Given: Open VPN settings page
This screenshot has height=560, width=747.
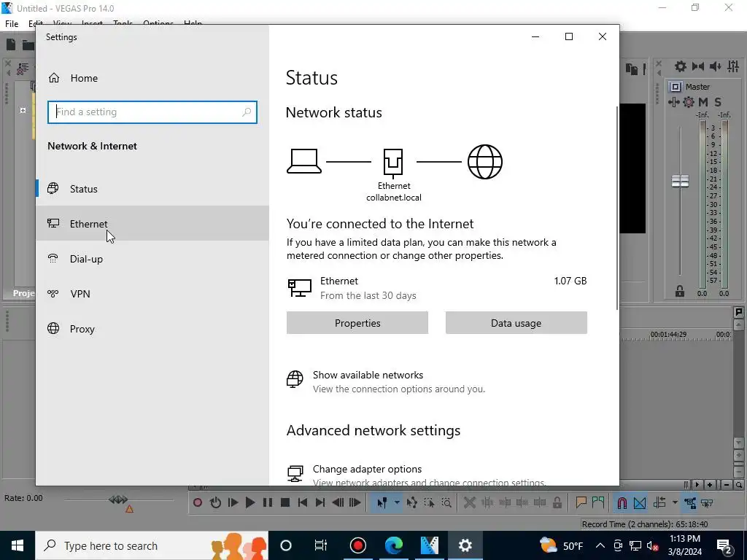Looking at the screenshot, I should 152,294.
